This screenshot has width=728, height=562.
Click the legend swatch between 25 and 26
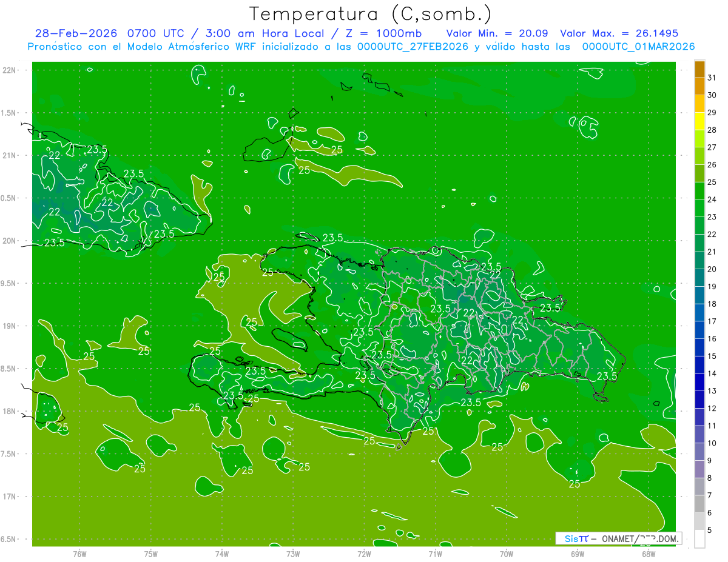coord(699,173)
